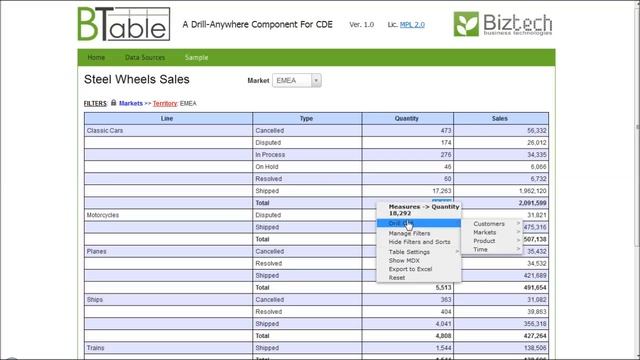Click the Type column header
This screenshot has height=360, width=640.
[307, 118]
